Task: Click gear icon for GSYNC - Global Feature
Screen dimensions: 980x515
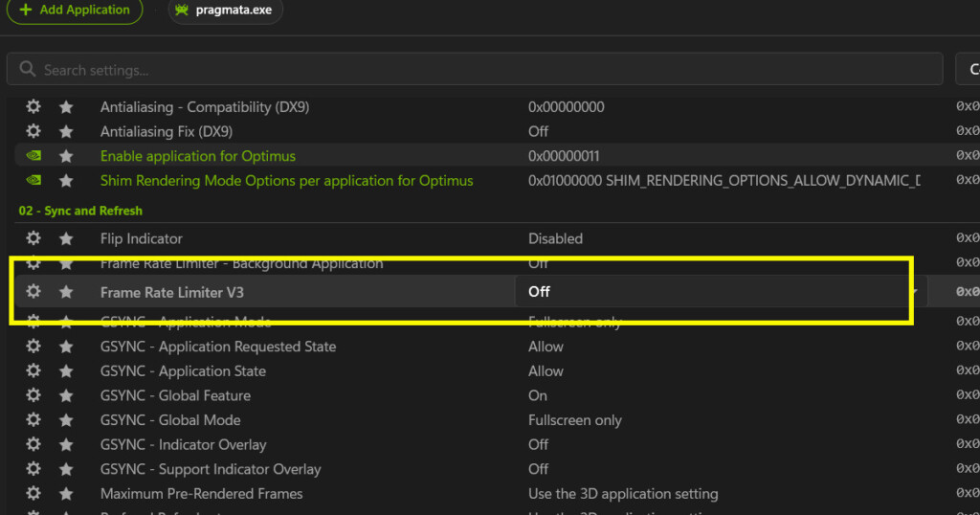Action: tap(33, 395)
